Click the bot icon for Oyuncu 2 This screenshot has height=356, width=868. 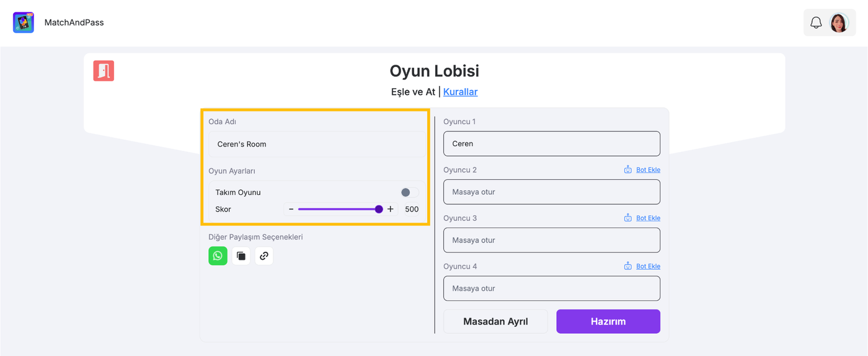(x=628, y=169)
